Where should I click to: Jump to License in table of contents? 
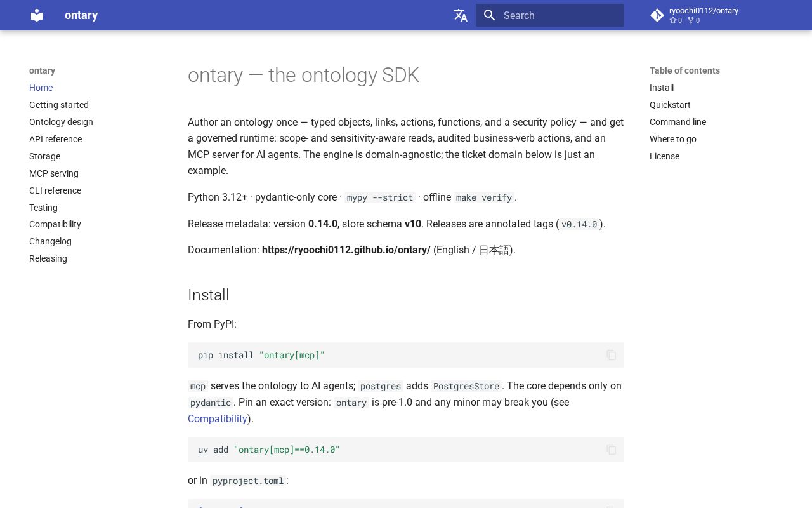(664, 156)
